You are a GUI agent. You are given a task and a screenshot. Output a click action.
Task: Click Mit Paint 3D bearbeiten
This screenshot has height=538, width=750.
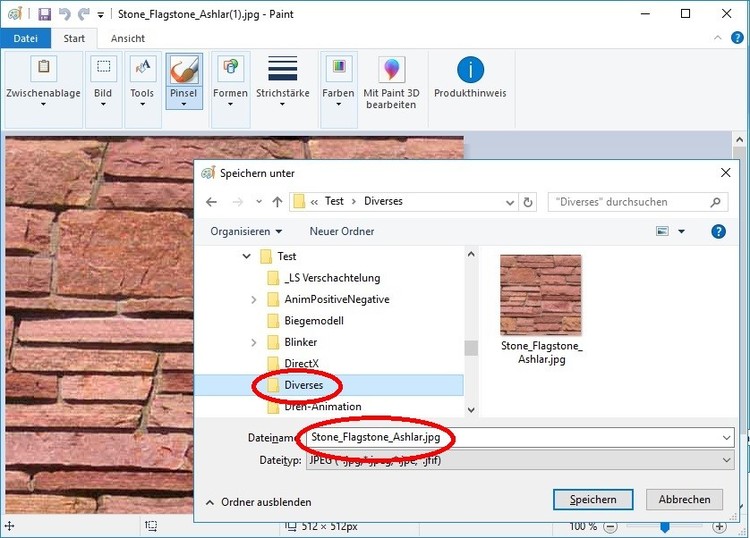point(391,82)
